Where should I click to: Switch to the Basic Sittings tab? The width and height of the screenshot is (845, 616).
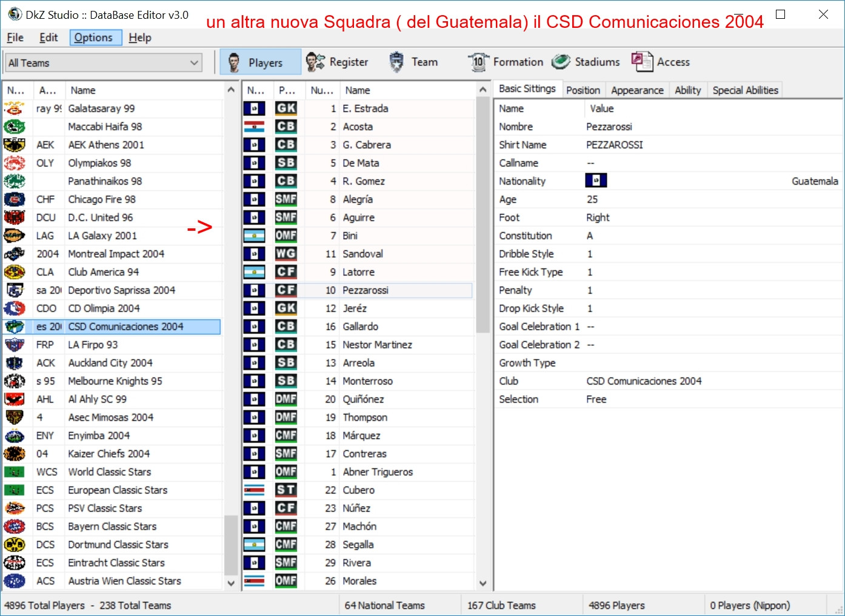[x=527, y=88]
